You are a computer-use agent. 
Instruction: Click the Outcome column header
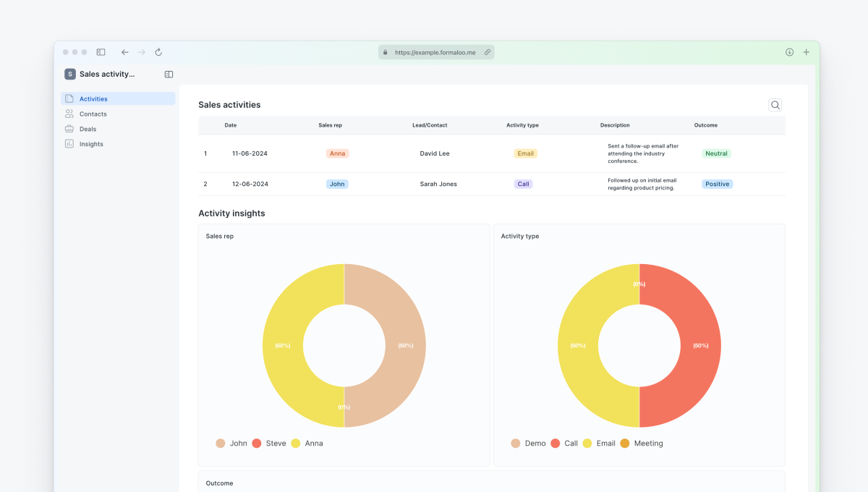coord(706,125)
